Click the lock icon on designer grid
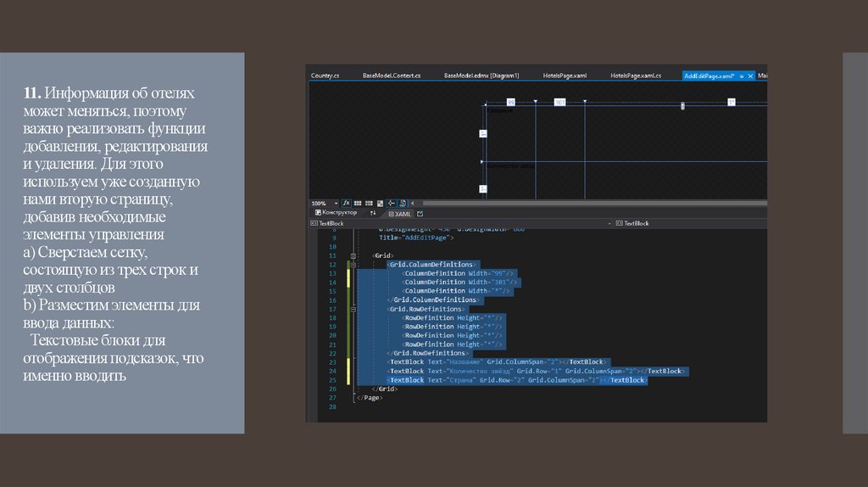 coord(682,105)
